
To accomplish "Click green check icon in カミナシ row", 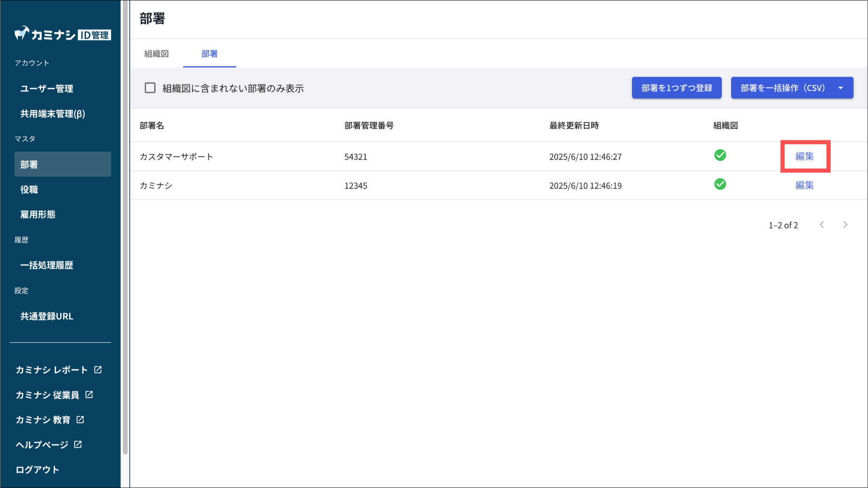I will click(720, 184).
